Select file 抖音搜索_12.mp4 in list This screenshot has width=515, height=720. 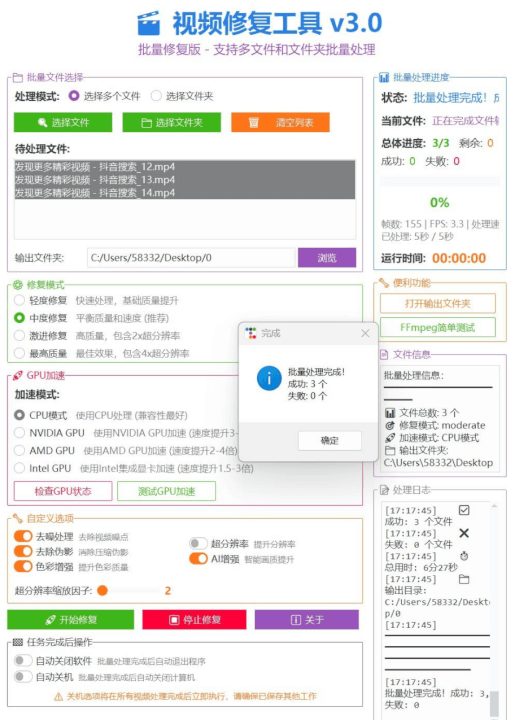(185, 167)
